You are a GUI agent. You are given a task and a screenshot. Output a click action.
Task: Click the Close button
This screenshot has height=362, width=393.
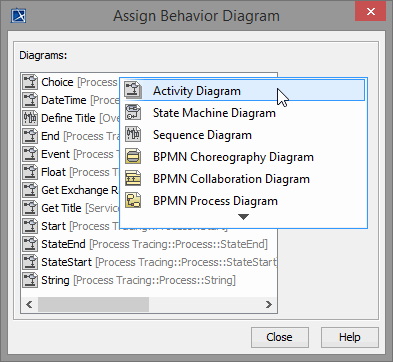tap(280, 337)
